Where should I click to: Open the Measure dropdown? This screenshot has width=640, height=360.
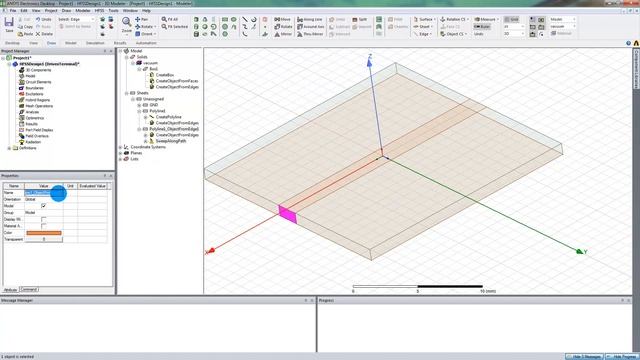(487, 19)
